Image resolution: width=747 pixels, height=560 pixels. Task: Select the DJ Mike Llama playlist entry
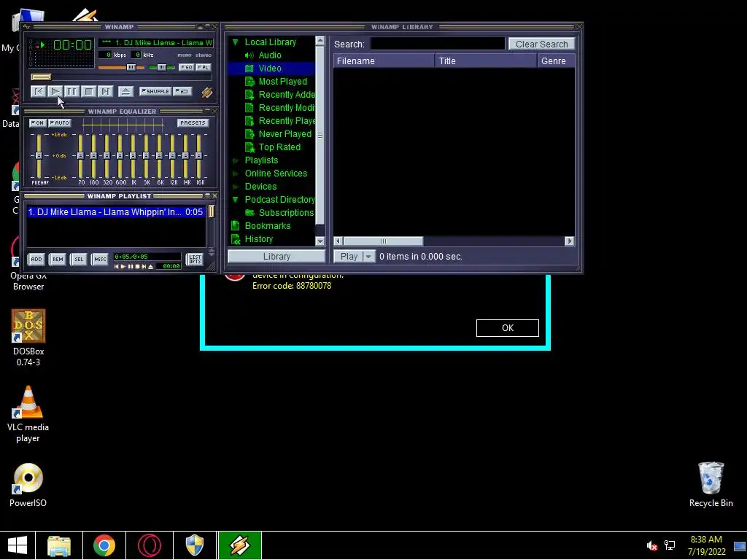116,212
